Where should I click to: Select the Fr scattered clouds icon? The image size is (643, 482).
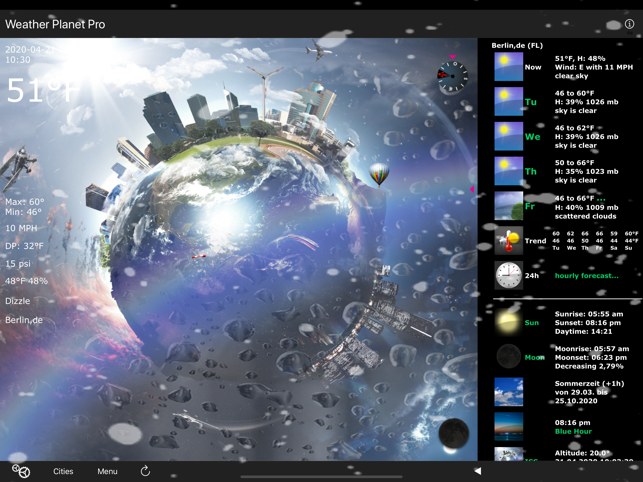[508, 206]
